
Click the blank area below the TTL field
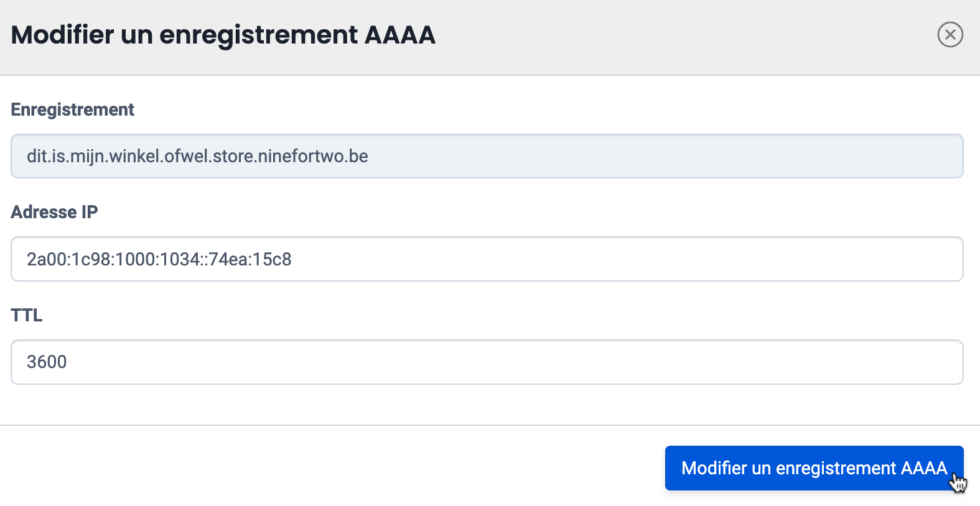487,404
